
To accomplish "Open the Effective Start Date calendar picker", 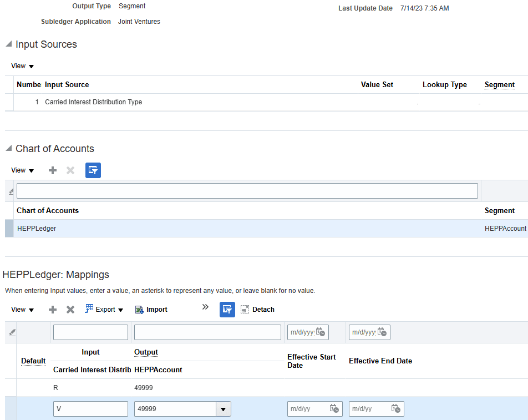I will click(334, 409).
